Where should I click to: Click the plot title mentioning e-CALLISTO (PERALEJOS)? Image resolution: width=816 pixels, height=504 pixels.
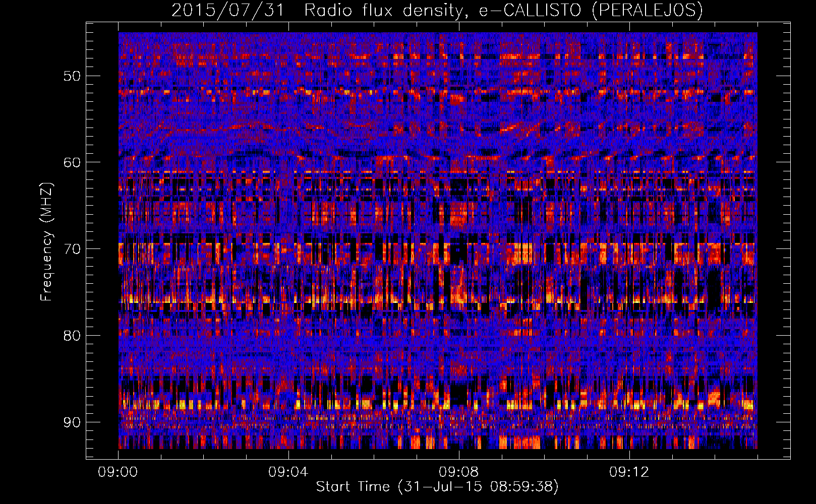(x=437, y=10)
